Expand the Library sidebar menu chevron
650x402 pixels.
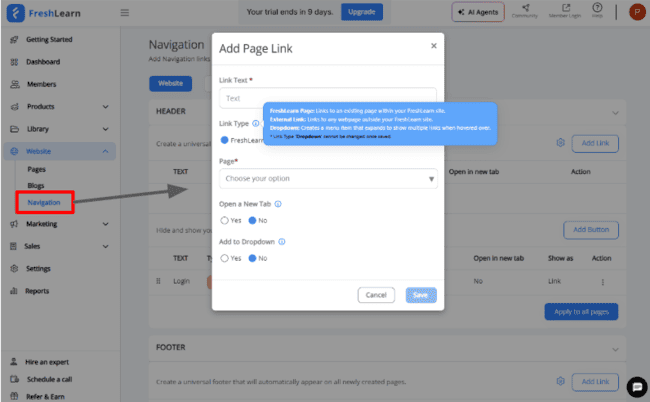pyautogui.click(x=106, y=129)
